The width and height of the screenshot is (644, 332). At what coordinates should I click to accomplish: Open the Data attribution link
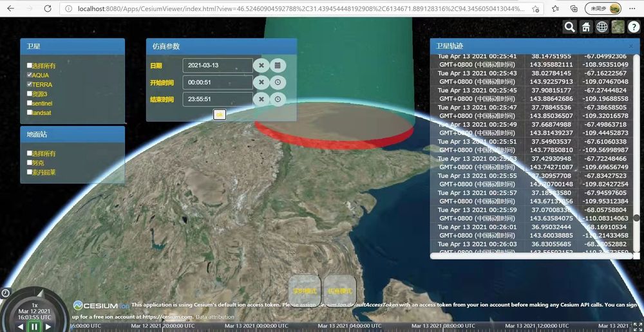click(215, 317)
